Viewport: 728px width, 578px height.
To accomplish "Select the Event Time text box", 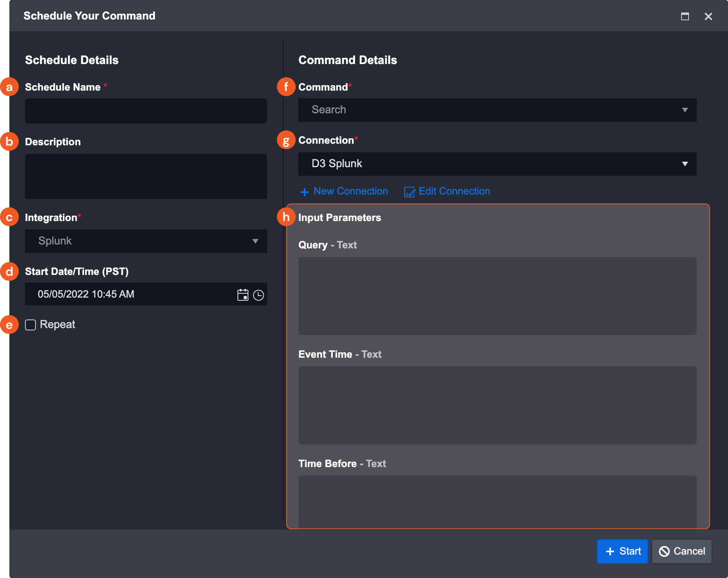I will (497, 405).
